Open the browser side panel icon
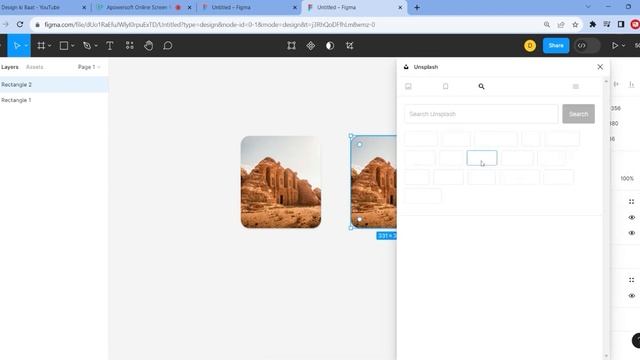640x360 pixels. [621, 24]
